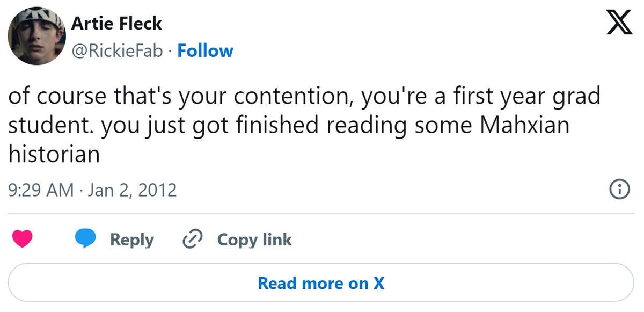644x312 pixels.
Task: Open the X logo in the top corner
Action: (619, 24)
